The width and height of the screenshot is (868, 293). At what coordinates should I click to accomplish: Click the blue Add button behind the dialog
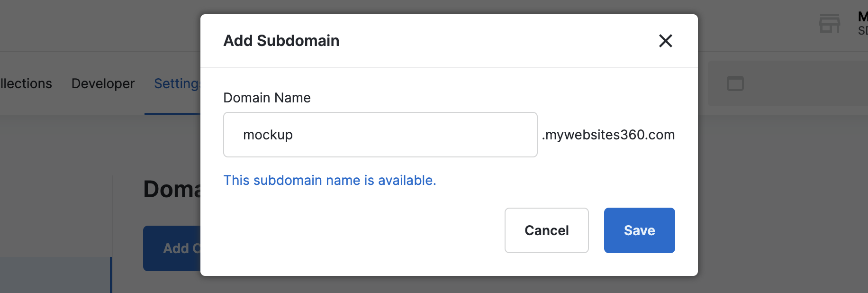pos(172,248)
